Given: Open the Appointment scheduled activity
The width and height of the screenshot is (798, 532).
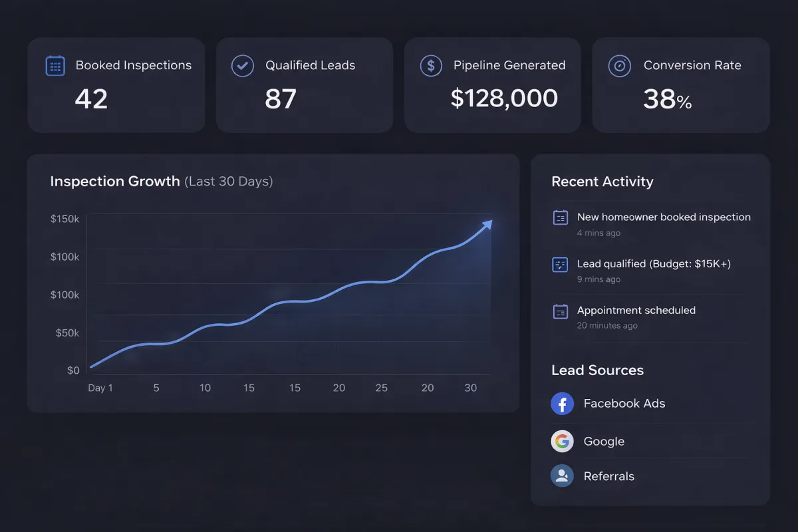Looking at the screenshot, I should [636, 311].
